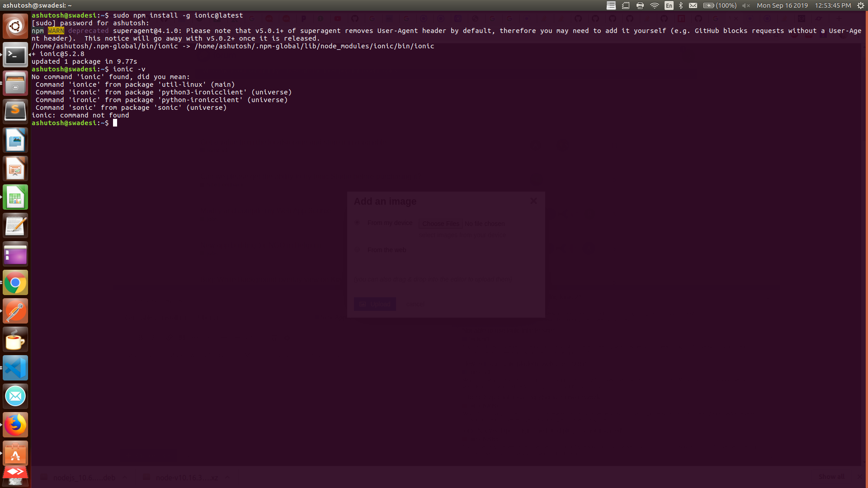The image size is (868, 488).
Task: Open the Files manager from the launcher
Action: coord(15,84)
